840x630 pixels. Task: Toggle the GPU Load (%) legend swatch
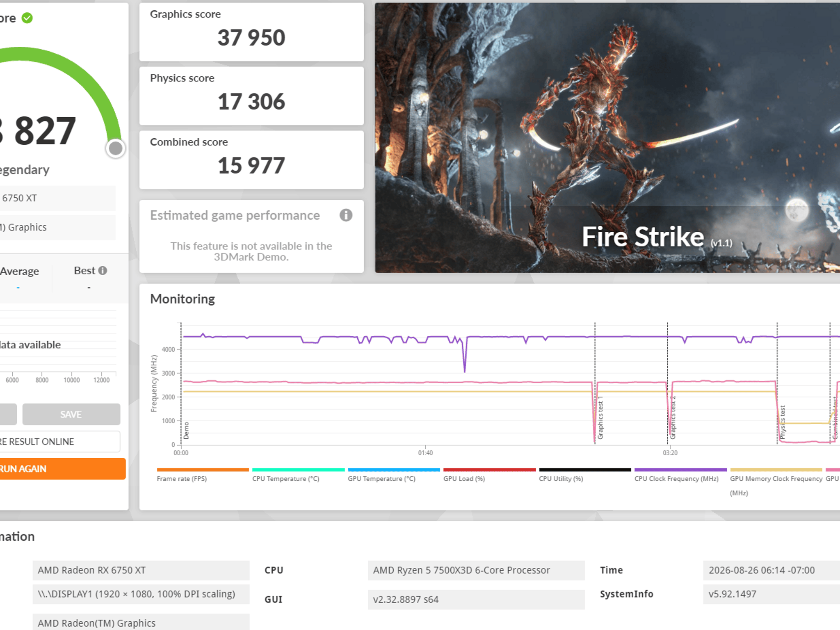point(489,470)
